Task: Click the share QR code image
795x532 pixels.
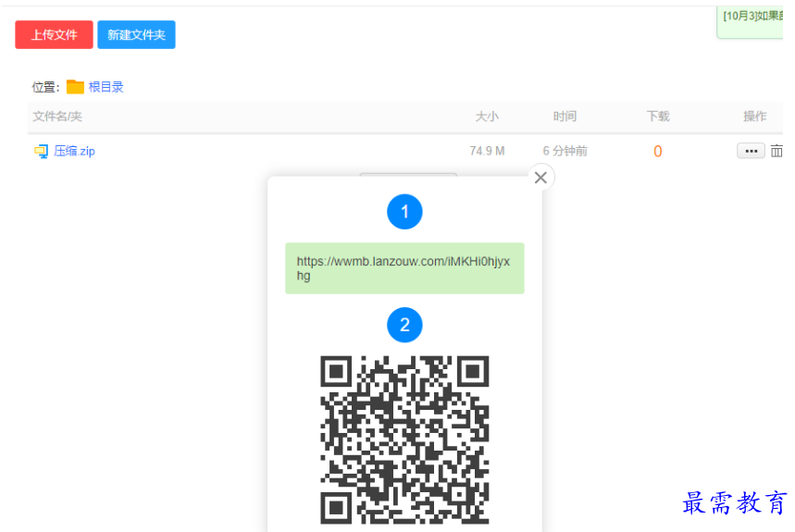Action: click(x=404, y=439)
